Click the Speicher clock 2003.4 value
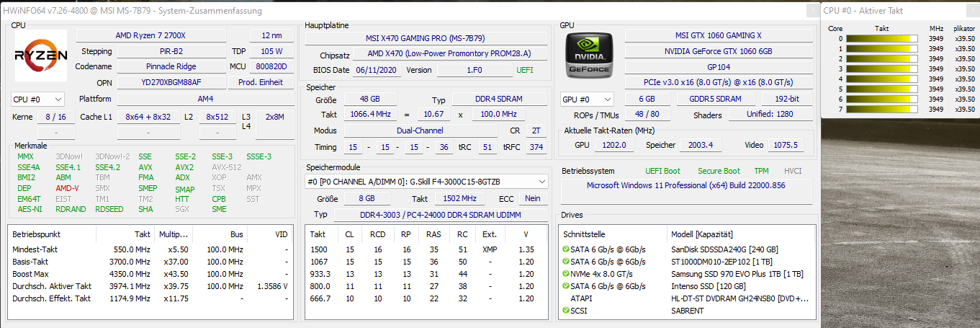 [700, 145]
